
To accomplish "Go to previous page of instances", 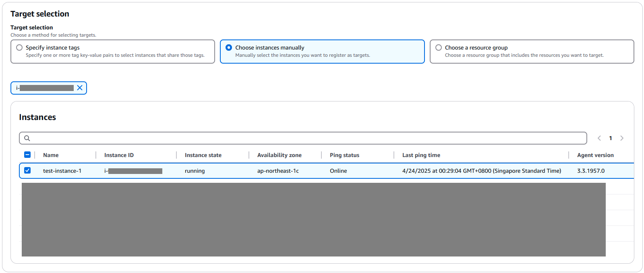I will pyautogui.click(x=599, y=138).
